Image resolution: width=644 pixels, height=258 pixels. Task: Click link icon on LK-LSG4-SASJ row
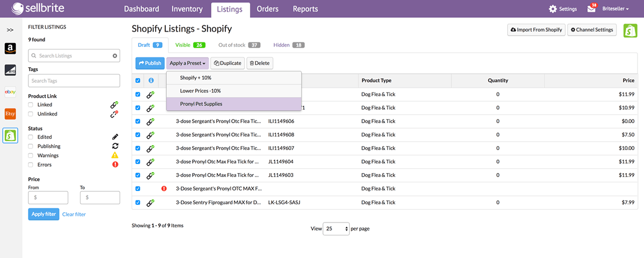click(151, 203)
